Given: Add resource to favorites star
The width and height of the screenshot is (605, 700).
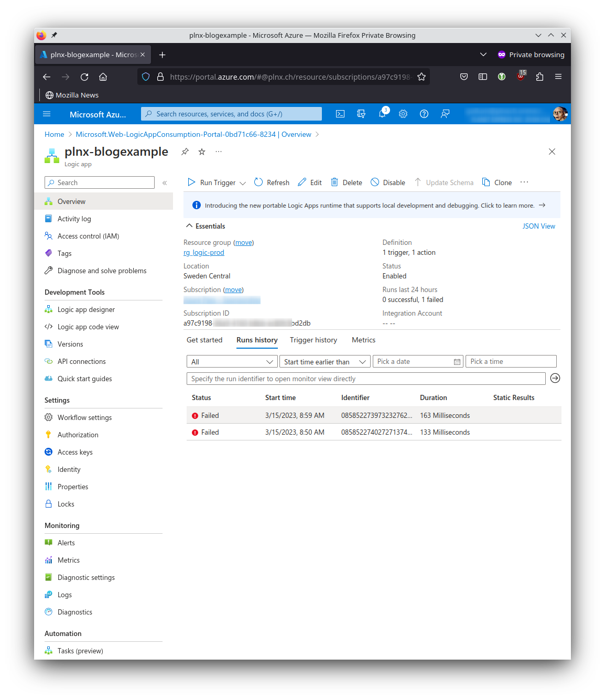Looking at the screenshot, I should [x=202, y=152].
